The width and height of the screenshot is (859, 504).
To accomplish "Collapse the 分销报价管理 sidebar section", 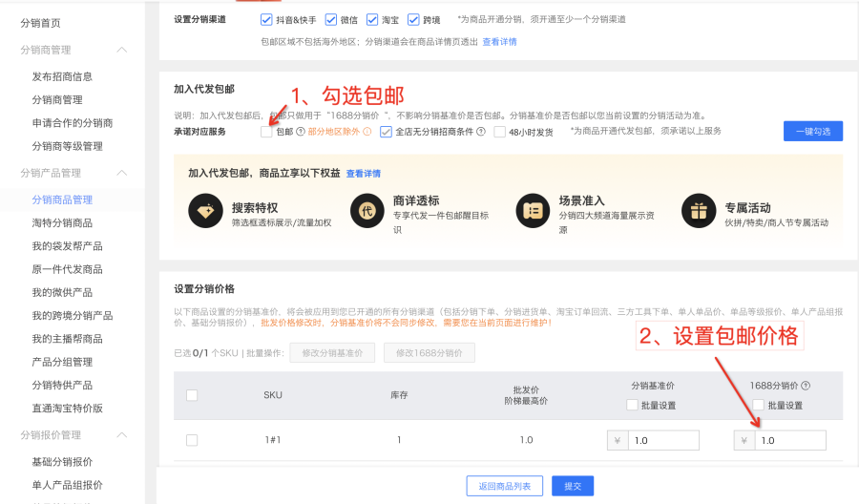I will click(x=121, y=435).
